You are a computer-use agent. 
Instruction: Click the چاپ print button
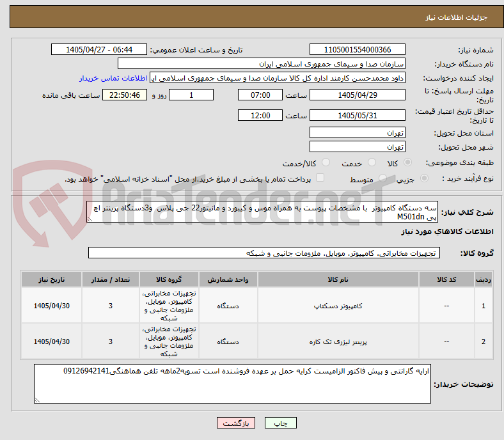click(281, 423)
